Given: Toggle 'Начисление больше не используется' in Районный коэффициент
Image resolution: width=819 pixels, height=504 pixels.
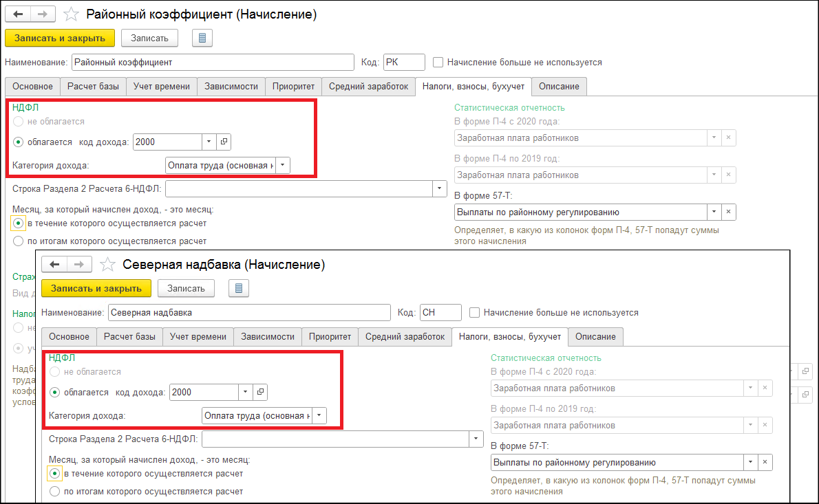Looking at the screenshot, I should (x=438, y=63).
